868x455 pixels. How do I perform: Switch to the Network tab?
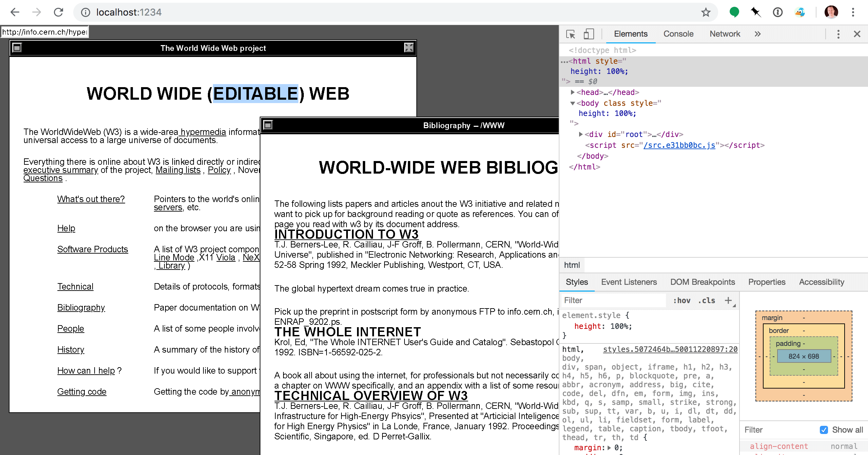[725, 34]
